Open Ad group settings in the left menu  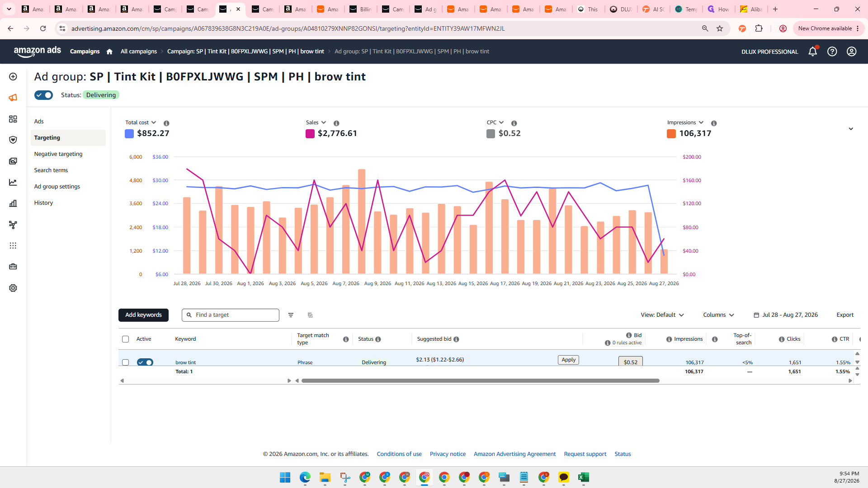(x=57, y=187)
